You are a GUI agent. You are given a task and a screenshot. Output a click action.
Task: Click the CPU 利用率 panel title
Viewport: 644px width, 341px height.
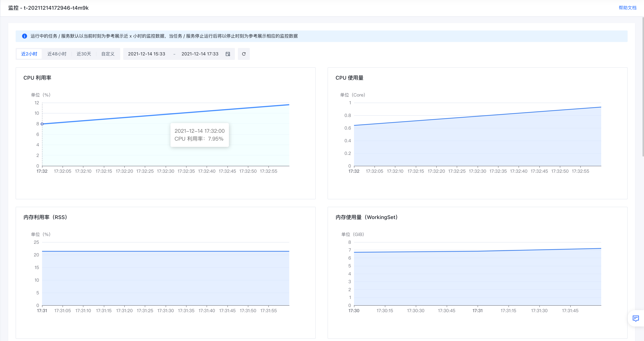[37, 78]
